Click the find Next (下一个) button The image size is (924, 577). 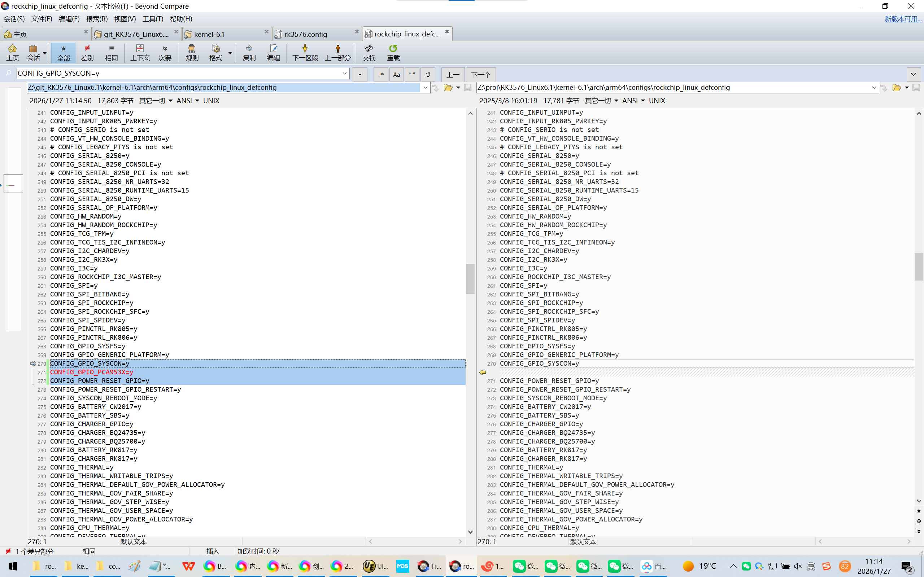[x=480, y=74]
